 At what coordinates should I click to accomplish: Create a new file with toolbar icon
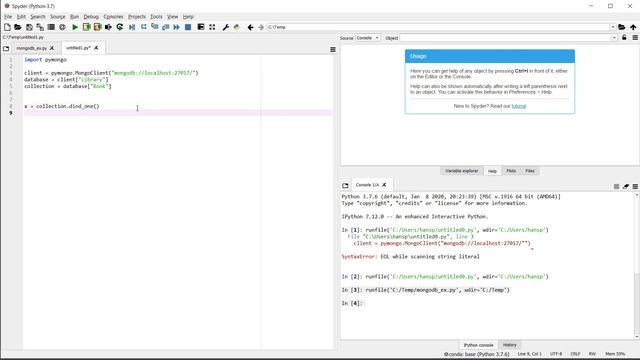[7, 27]
